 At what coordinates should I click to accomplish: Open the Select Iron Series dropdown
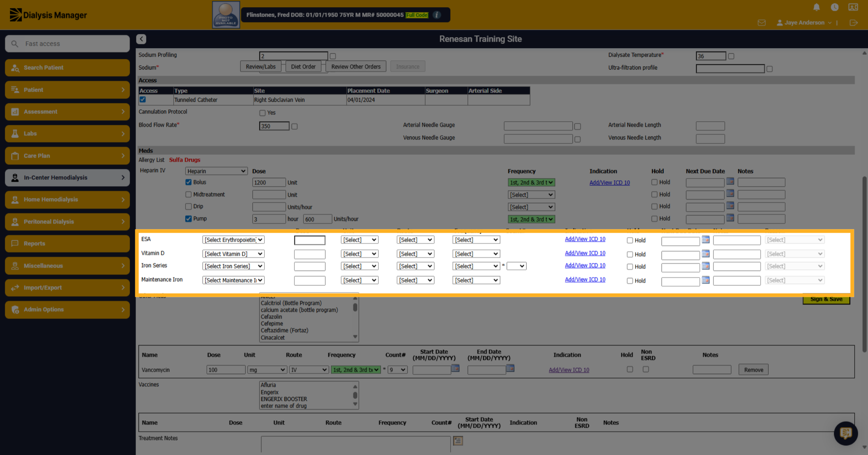click(x=233, y=266)
